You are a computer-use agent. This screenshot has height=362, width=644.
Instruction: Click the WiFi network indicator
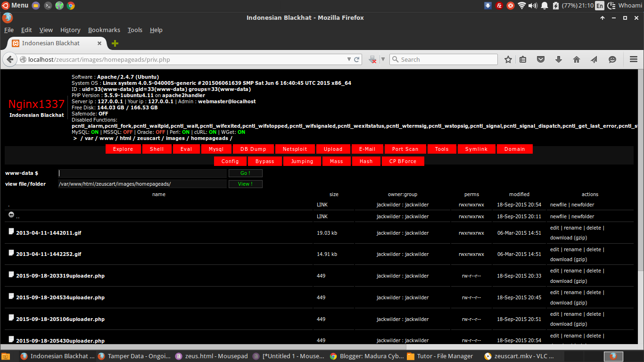pos(522,6)
